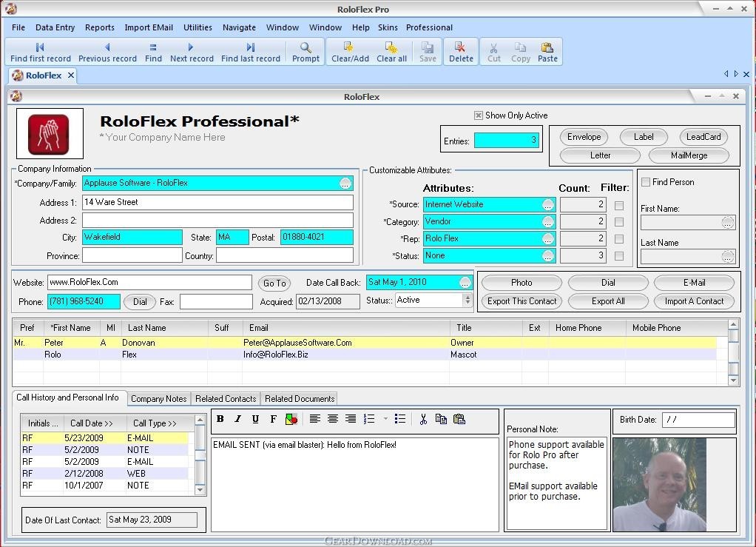Open text color picker in editor
This screenshot has width=756, height=547.
tap(291, 419)
